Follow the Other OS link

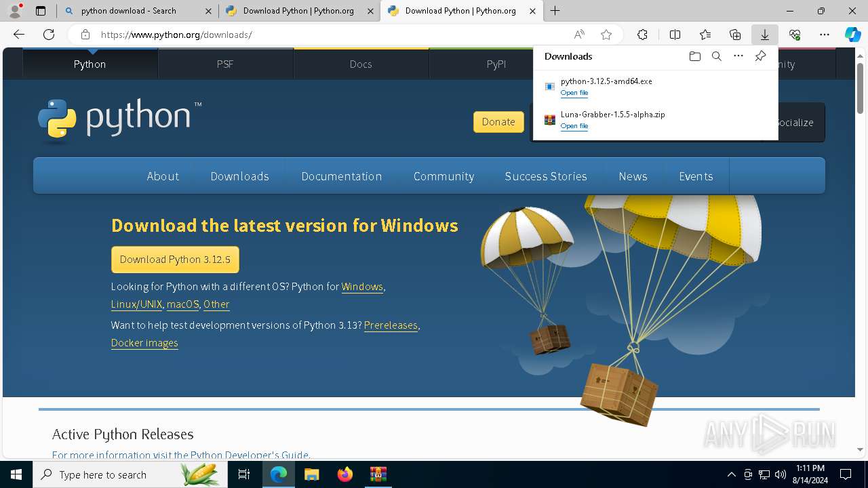pos(216,304)
